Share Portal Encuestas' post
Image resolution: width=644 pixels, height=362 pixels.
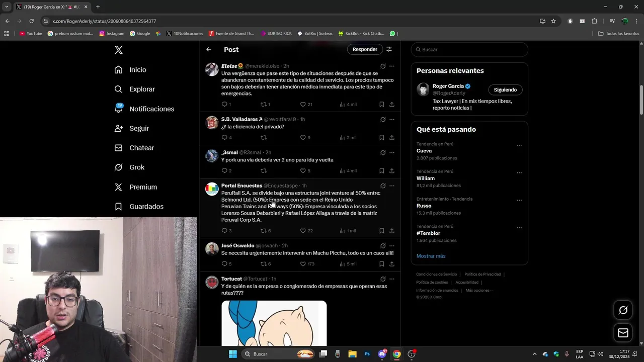pos(392,231)
